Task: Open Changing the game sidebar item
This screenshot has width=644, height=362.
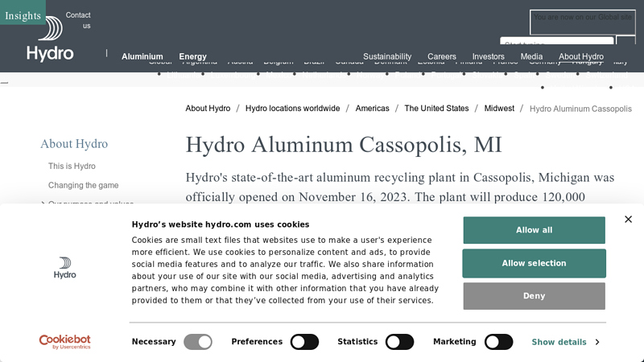Action: coord(84,186)
